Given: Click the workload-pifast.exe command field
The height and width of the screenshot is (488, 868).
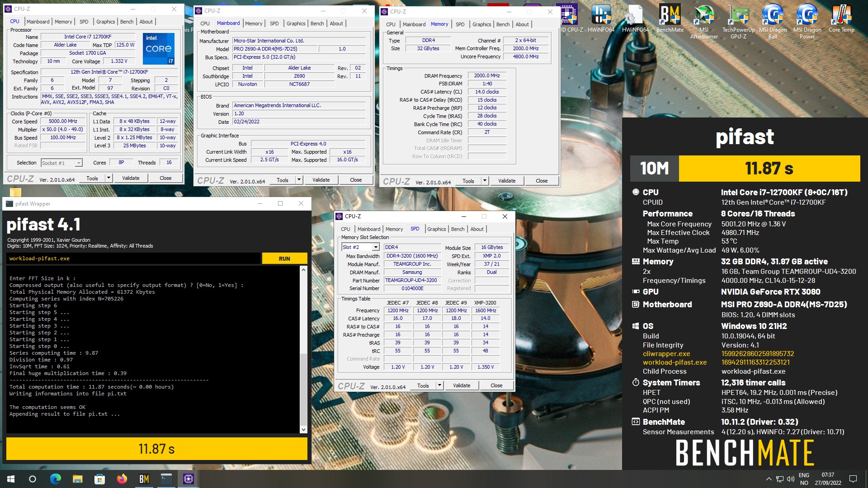Looking at the screenshot, I should 133,258.
